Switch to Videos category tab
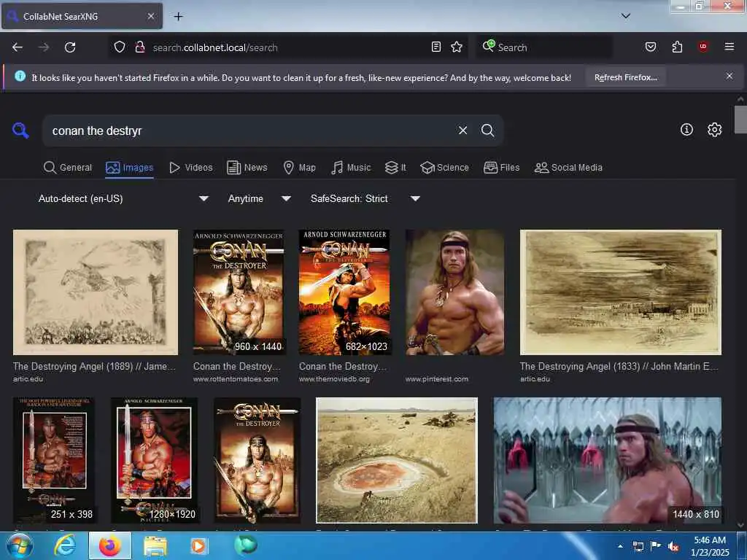This screenshot has width=747, height=560. [191, 168]
